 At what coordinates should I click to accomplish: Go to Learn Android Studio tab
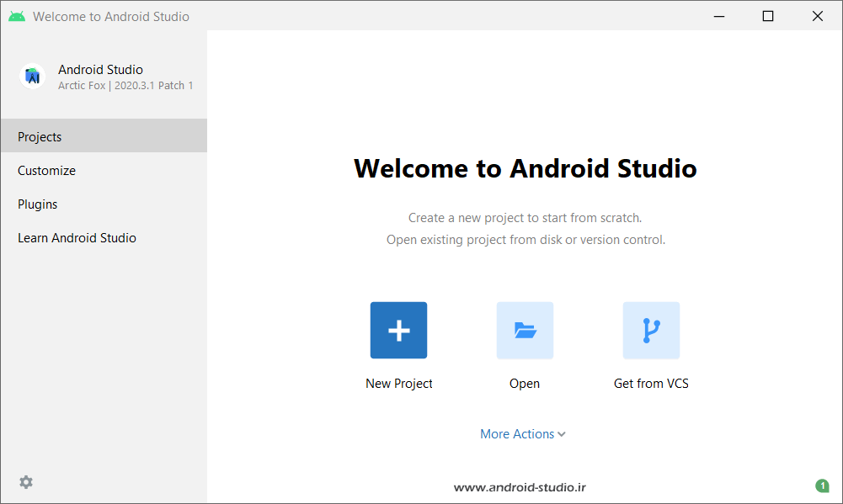[x=104, y=237]
